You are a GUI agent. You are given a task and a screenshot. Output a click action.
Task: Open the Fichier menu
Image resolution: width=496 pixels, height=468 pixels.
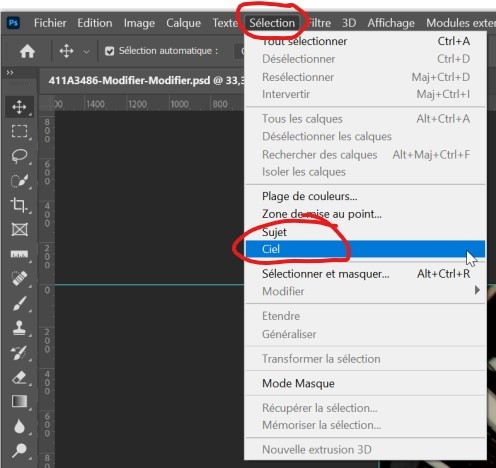pos(50,23)
